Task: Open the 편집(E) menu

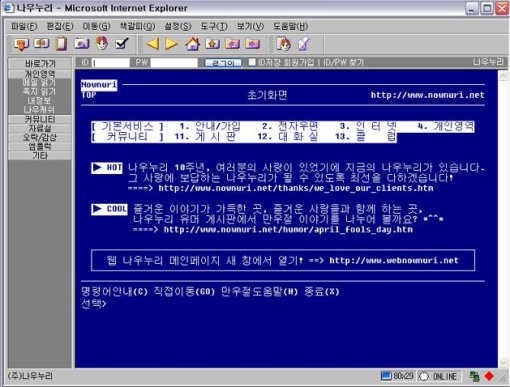Action: pyautogui.click(x=60, y=26)
